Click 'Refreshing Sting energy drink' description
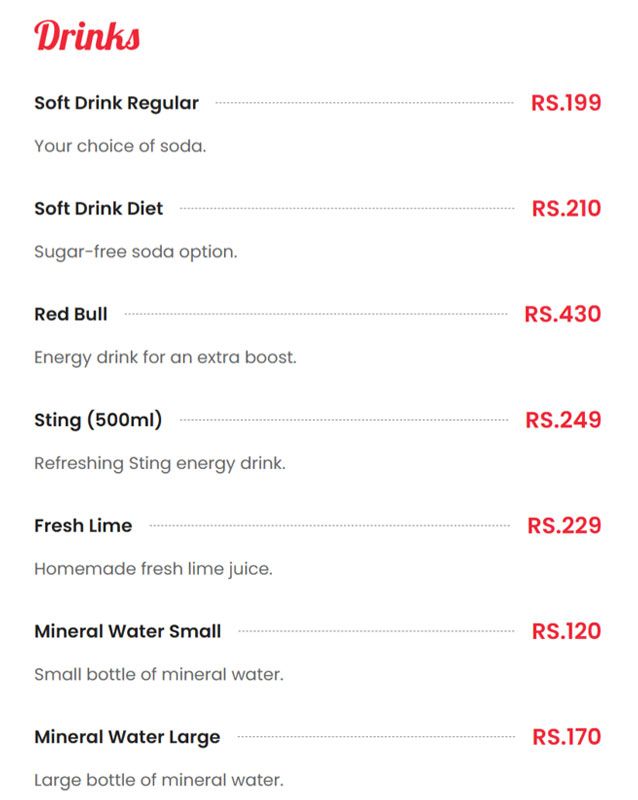This screenshot has width=638, height=800. pyautogui.click(x=160, y=463)
